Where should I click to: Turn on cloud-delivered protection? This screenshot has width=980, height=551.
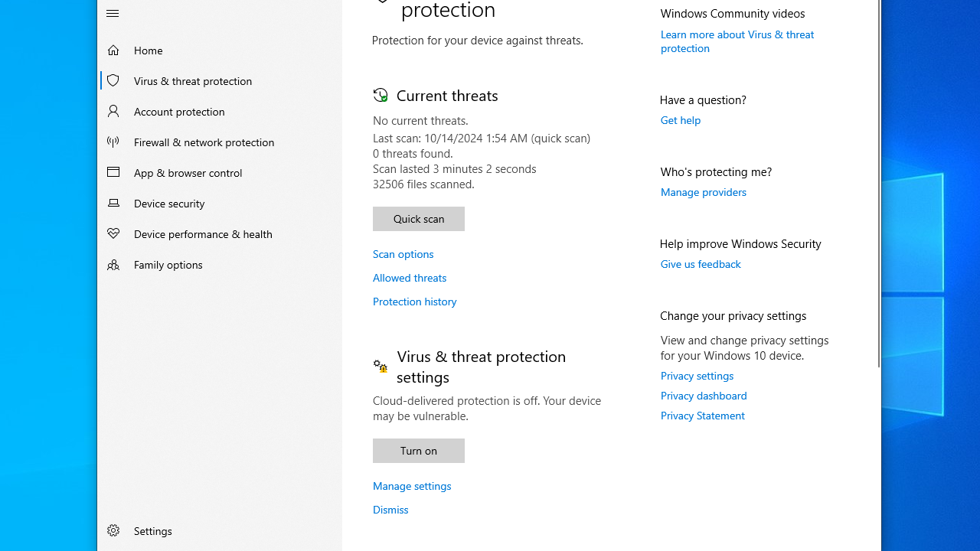click(x=419, y=451)
